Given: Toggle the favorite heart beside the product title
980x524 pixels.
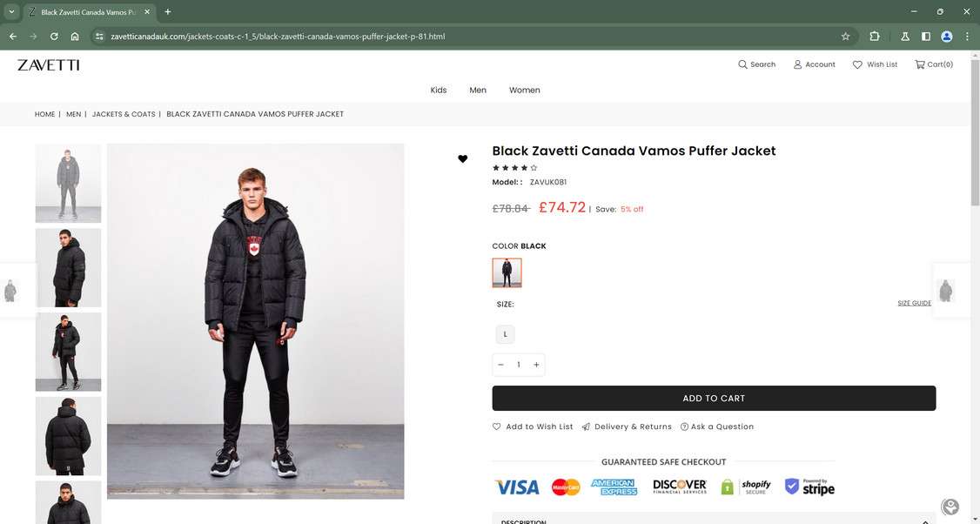Looking at the screenshot, I should [462, 159].
